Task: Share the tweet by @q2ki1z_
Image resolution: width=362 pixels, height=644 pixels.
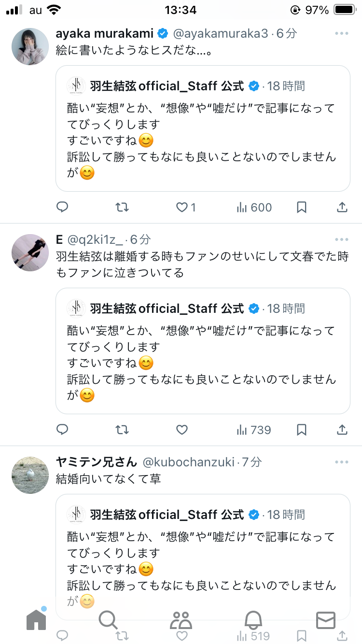Action: pyautogui.click(x=342, y=430)
